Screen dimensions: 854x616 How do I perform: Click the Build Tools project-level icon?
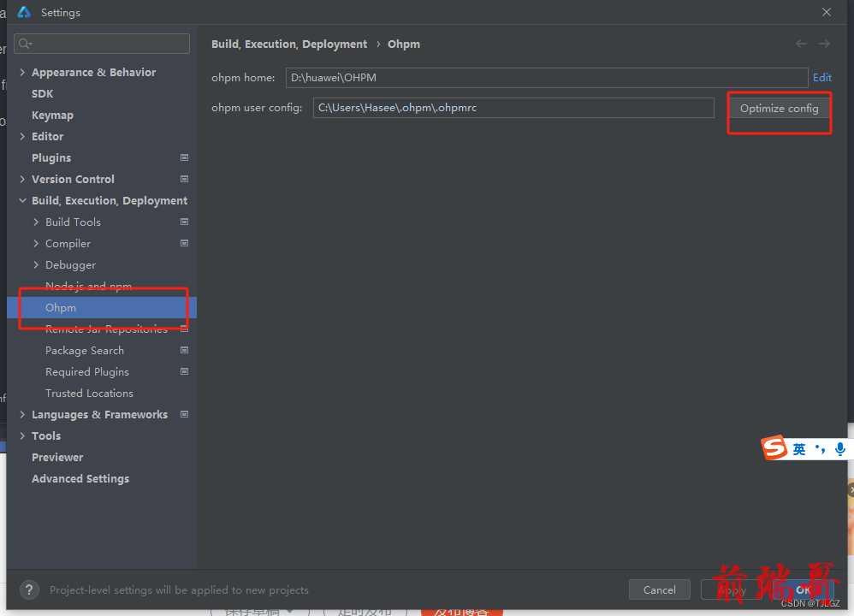[185, 222]
